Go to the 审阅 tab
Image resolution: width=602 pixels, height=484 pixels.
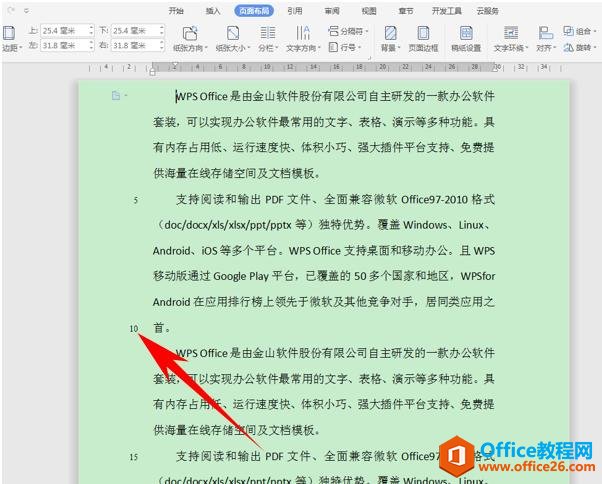pyautogui.click(x=332, y=11)
